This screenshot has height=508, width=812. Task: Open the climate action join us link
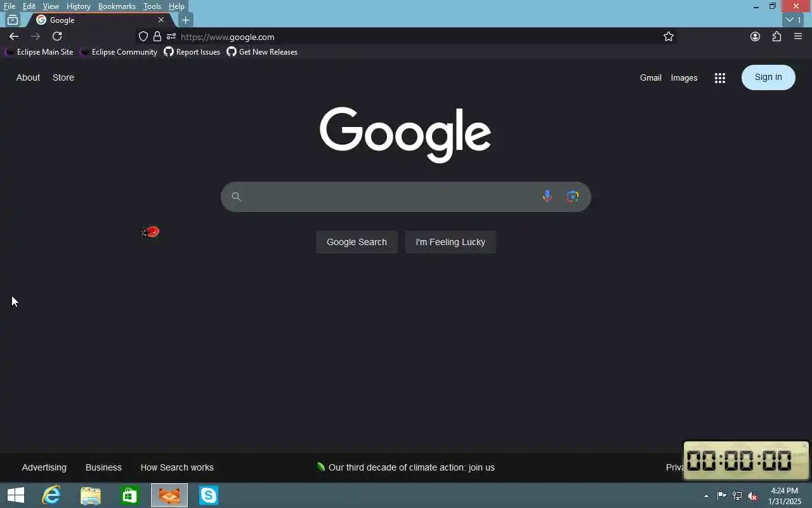click(x=405, y=467)
